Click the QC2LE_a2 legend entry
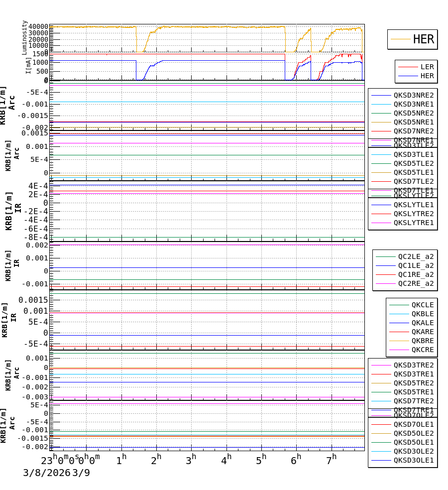 click(x=416, y=257)
